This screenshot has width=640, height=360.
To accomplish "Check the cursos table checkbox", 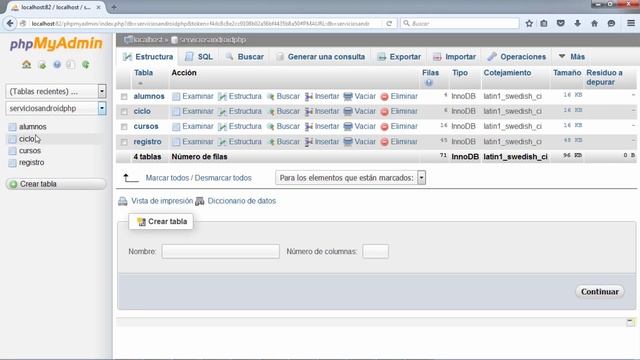I will [124, 127].
